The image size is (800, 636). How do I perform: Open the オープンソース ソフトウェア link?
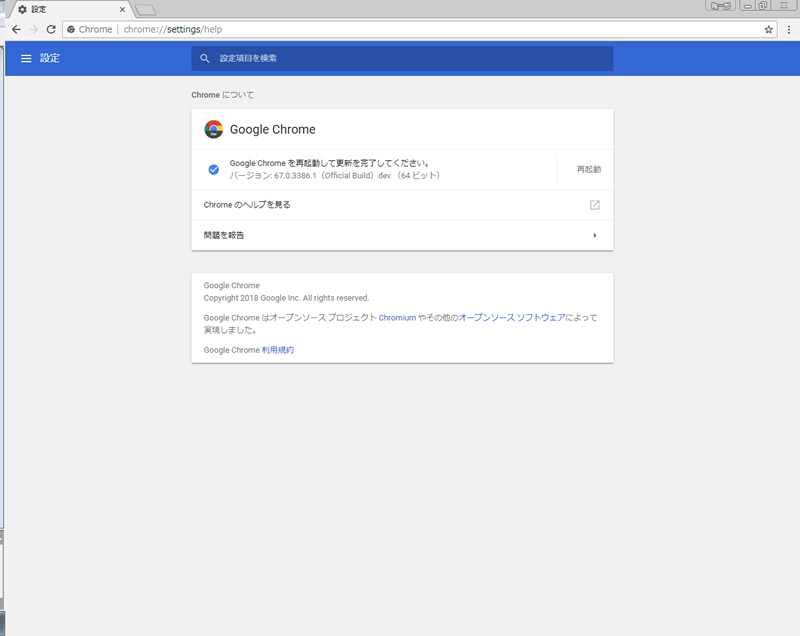click(x=512, y=318)
